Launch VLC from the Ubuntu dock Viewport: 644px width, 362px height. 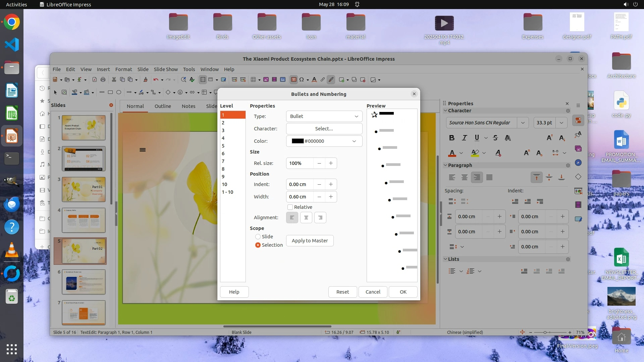pyautogui.click(x=11, y=250)
